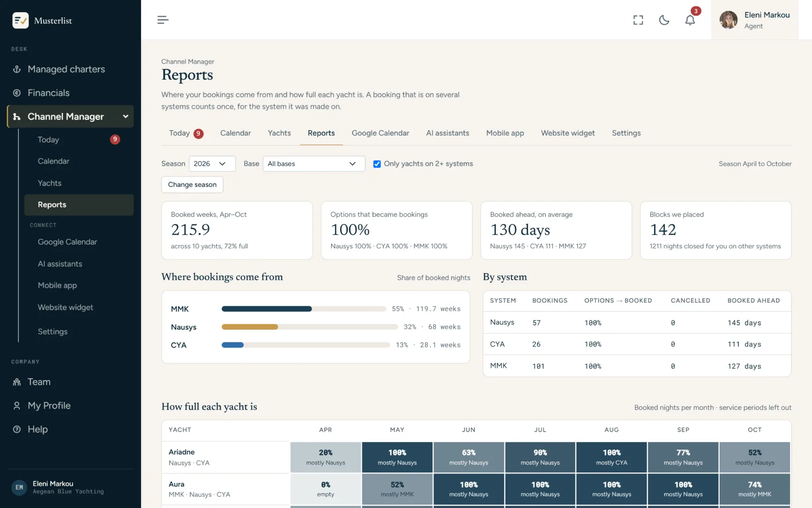Viewport: 812px width, 508px height.
Task: Open the Settings tab
Action: tap(626, 133)
